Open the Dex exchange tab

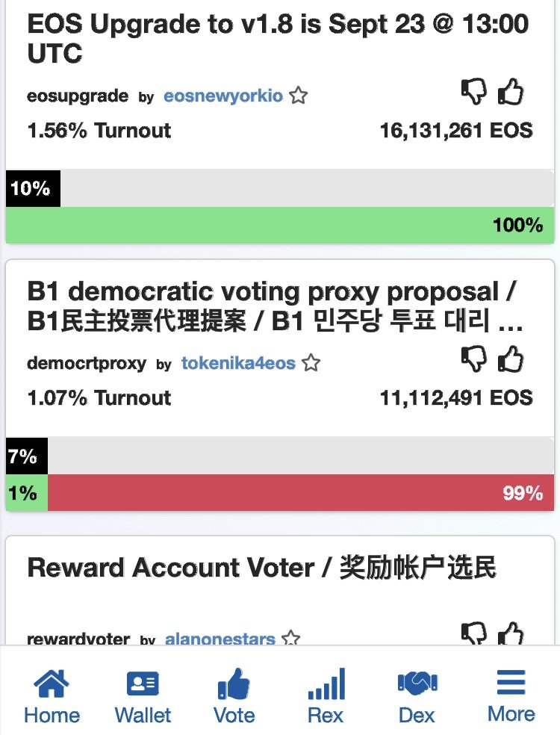coord(417,698)
